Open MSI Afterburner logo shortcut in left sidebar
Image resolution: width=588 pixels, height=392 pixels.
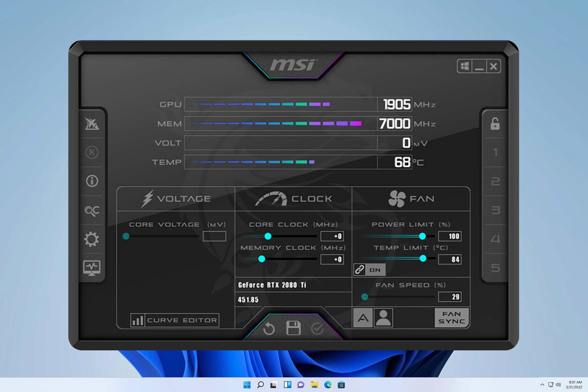coord(92,124)
